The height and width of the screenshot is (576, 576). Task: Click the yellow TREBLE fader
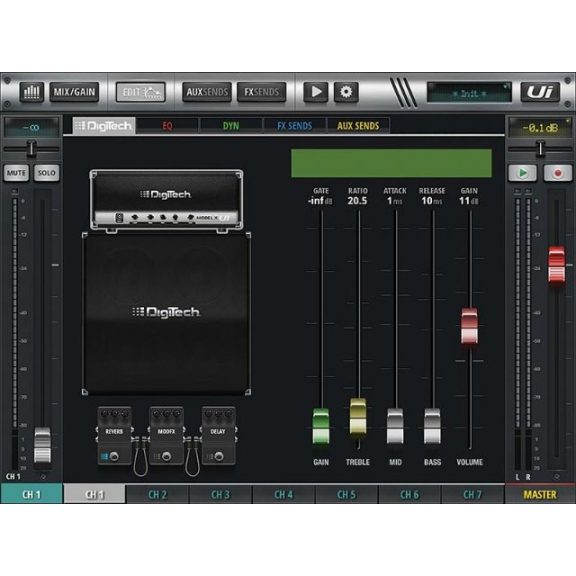[358, 416]
